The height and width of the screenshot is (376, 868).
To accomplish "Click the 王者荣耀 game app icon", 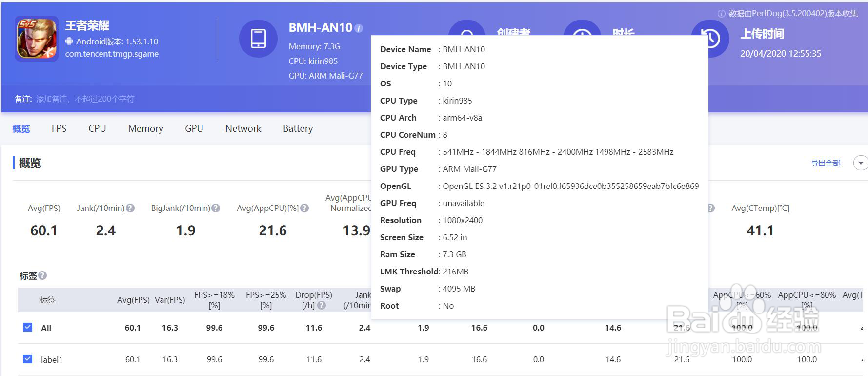I will pos(37,39).
